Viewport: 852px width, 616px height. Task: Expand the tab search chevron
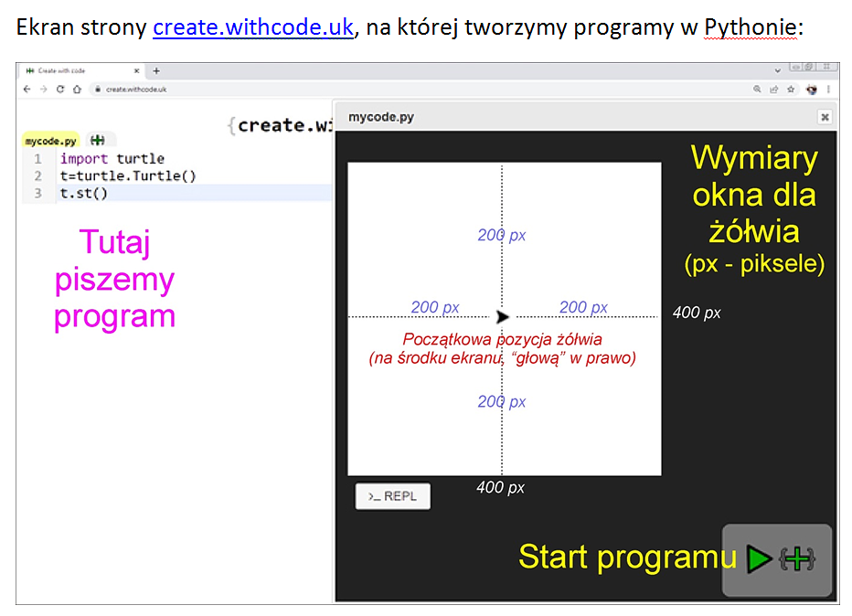coord(778,70)
